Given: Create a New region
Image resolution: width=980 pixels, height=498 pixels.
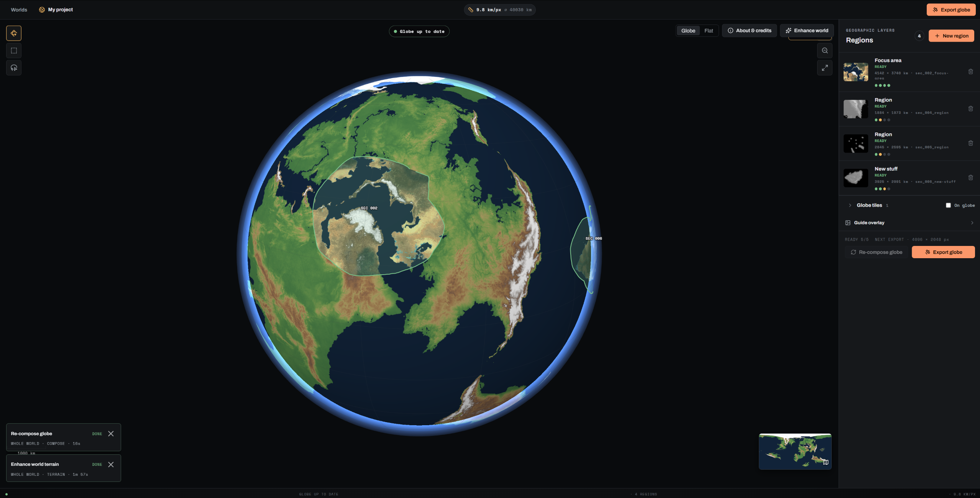Looking at the screenshot, I should pos(951,36).
